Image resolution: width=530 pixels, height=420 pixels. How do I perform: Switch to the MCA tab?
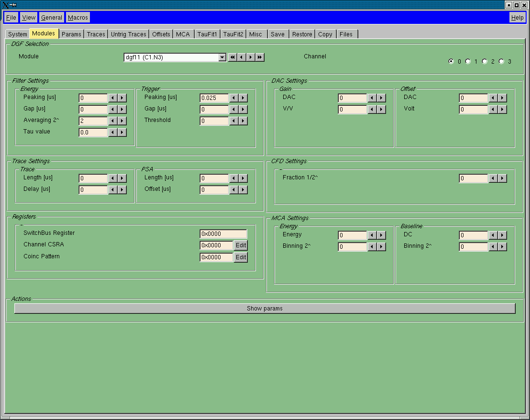pos(183,34)
